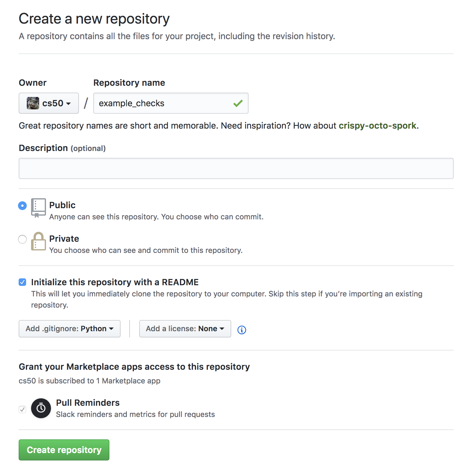The image size is (473, 476).
Task: Click the Pull Reminders app name
Action: pos(88,403)
